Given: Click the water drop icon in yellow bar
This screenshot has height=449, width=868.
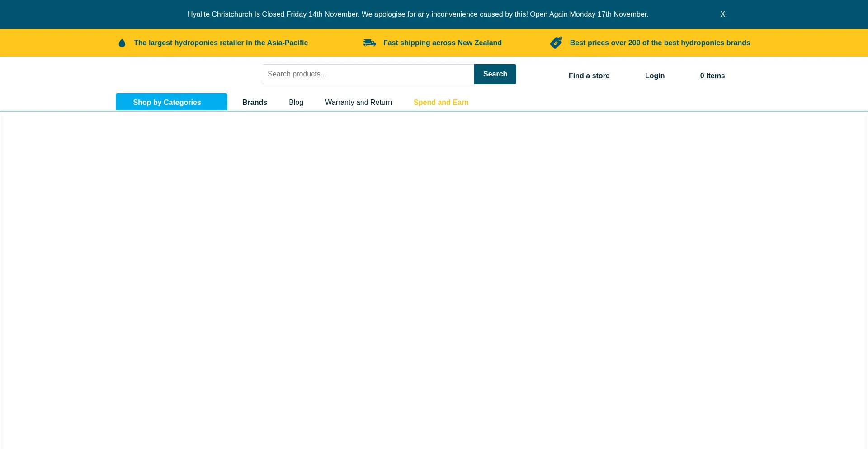Looking at the screenshot, I should [122, 43].
